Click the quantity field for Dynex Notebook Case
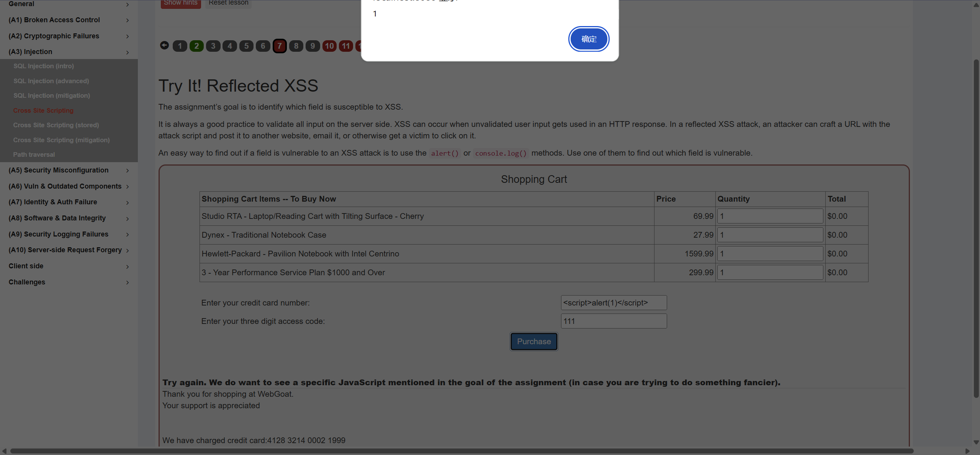980x455 pixels. tap(770, 235)
